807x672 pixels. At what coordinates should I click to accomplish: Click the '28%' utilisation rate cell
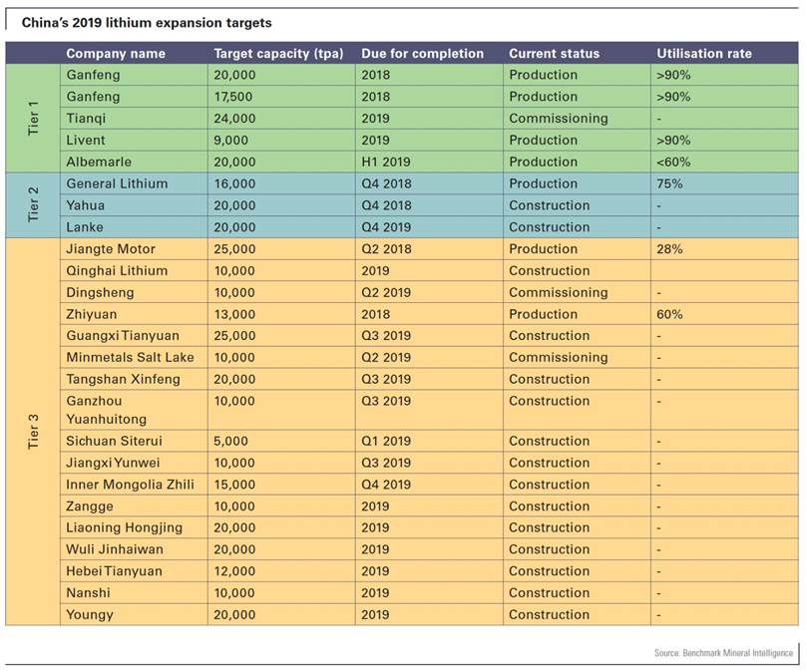point(669,249)
